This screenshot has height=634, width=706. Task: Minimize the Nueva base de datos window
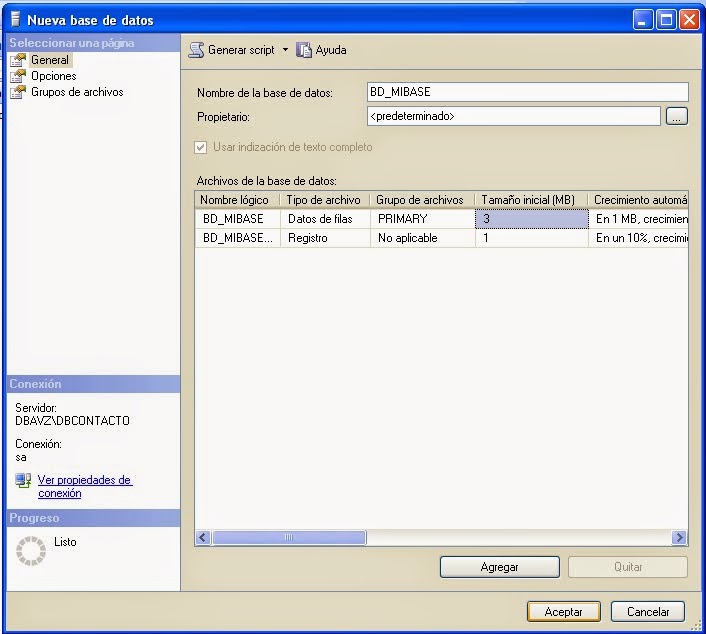point(643,20)
